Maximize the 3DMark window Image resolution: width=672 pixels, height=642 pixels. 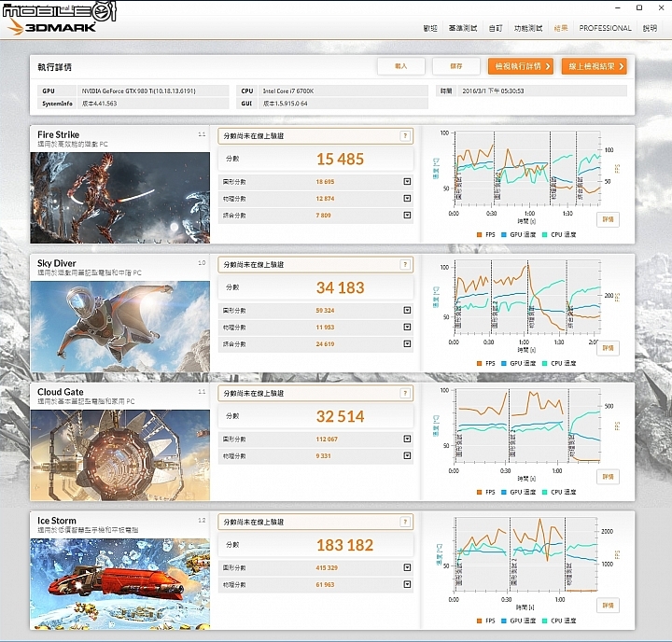[x=639, y=7]
